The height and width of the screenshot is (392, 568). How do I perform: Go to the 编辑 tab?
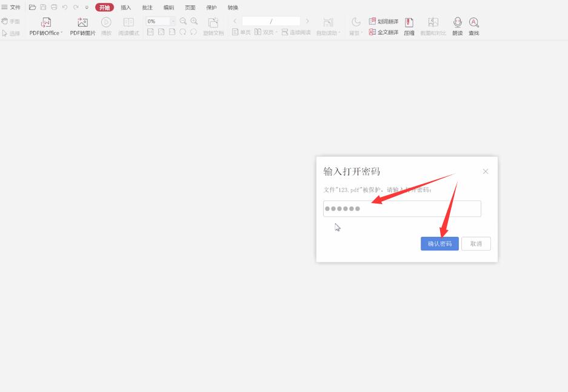click(x=169, y=8)
